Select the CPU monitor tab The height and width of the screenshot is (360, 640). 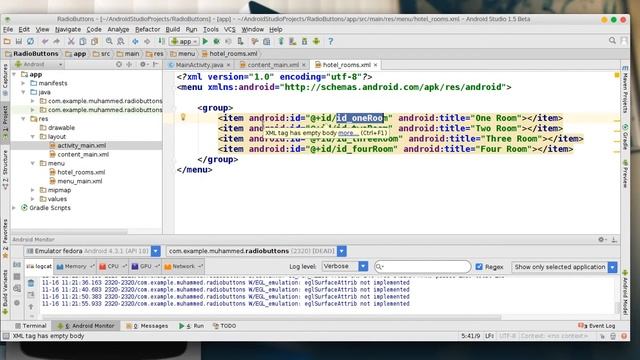pos(112,267)
